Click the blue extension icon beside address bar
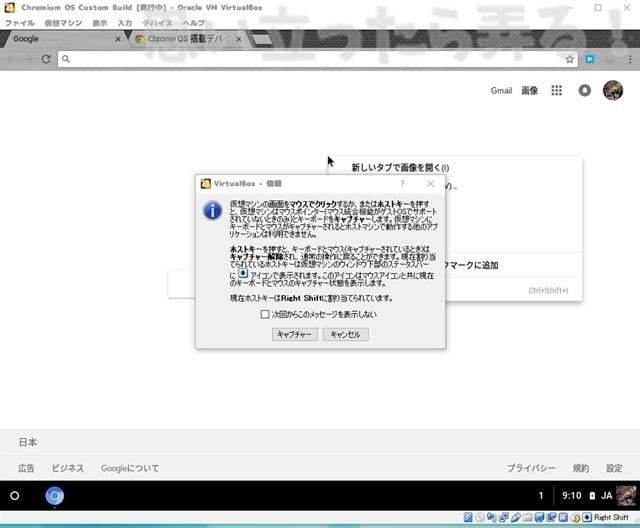The image size is (640, 528). pyautogui.click(x=590, y=59)
